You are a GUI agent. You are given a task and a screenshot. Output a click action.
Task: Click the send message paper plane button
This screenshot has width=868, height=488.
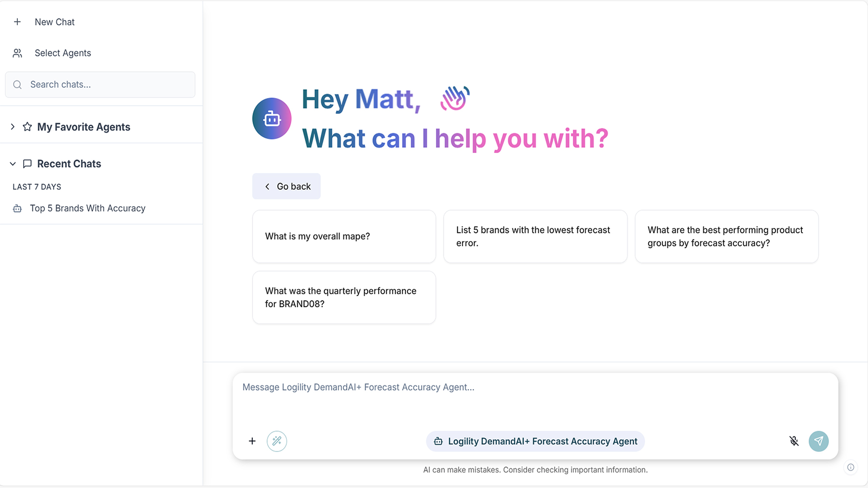coord(819,441)
